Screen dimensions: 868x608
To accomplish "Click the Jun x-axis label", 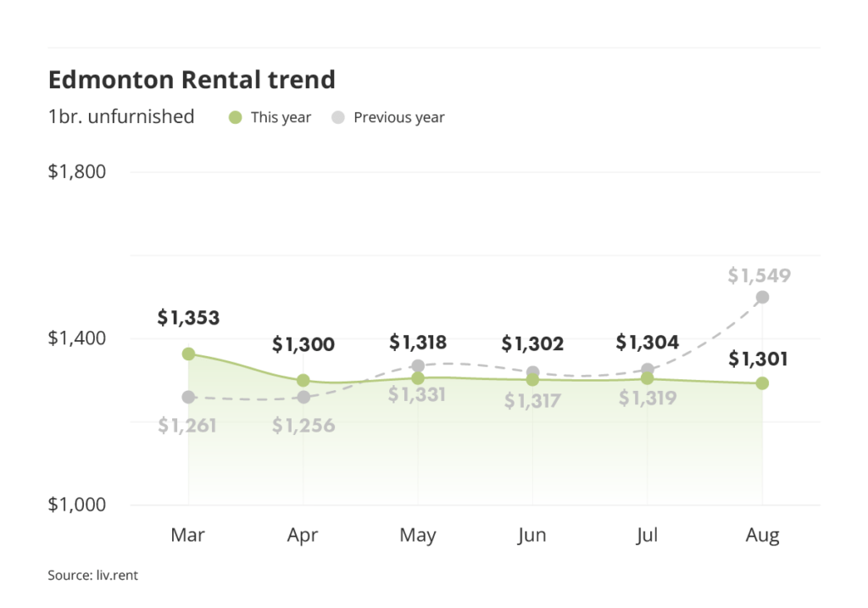I will pyautogui.click(x=532, y=535).
